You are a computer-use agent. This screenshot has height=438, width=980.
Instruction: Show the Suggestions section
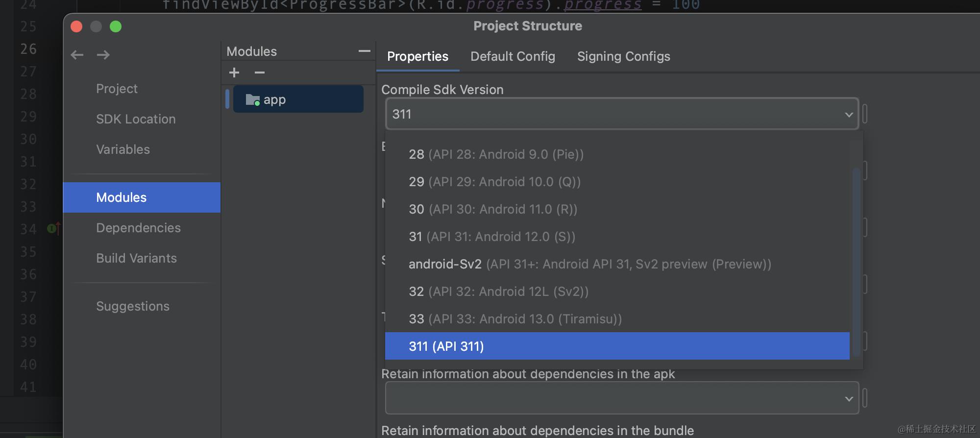133,306
